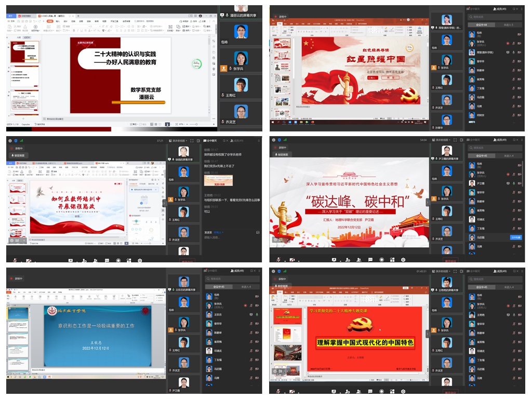This screenshot has width=532, height=399.
Task: Toggle side panel icon in 课程思政 meeting top bar
Action: 198,140
